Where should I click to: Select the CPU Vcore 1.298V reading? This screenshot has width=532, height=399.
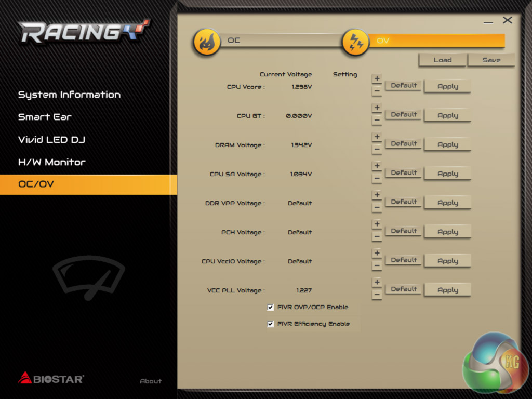[x=302, y=87]
